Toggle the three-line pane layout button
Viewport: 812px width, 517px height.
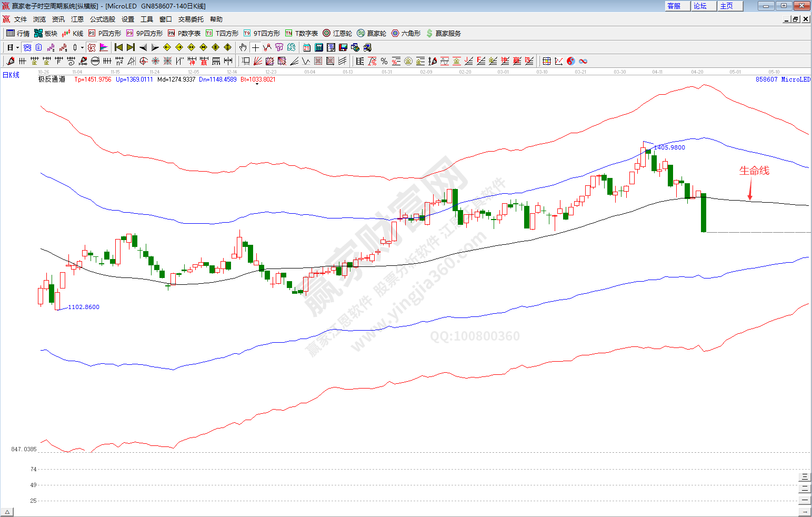[804, 477]
